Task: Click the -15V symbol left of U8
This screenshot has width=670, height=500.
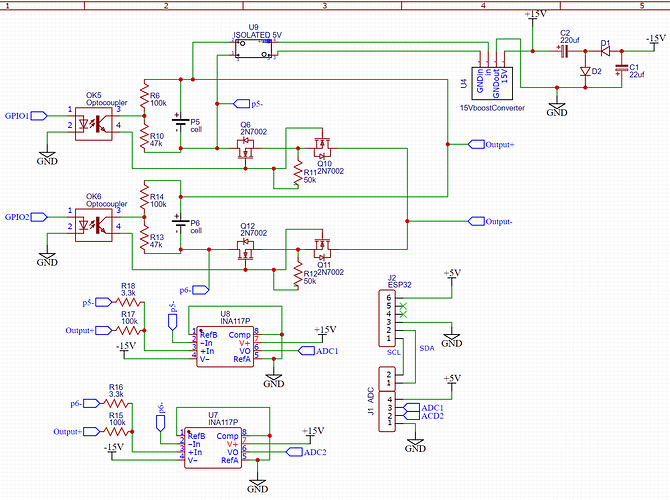Action: (126, 347)
